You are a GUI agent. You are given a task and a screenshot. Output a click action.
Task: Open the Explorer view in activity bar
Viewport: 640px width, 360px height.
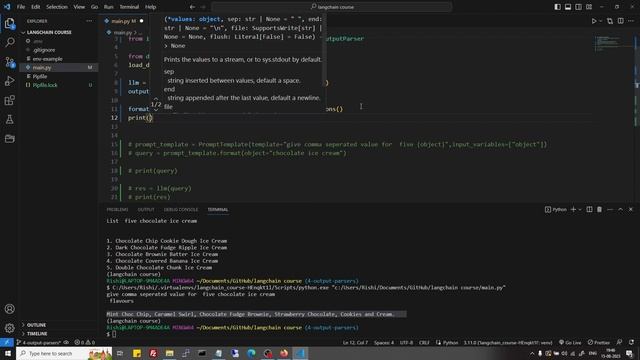point(9,23)
